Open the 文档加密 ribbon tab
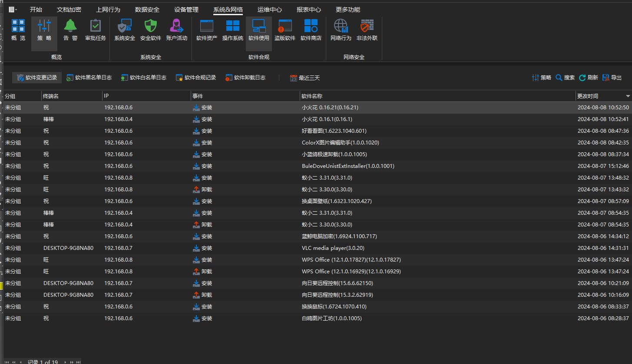This screenshot has height=364, width=632. [x=69, y=10]
